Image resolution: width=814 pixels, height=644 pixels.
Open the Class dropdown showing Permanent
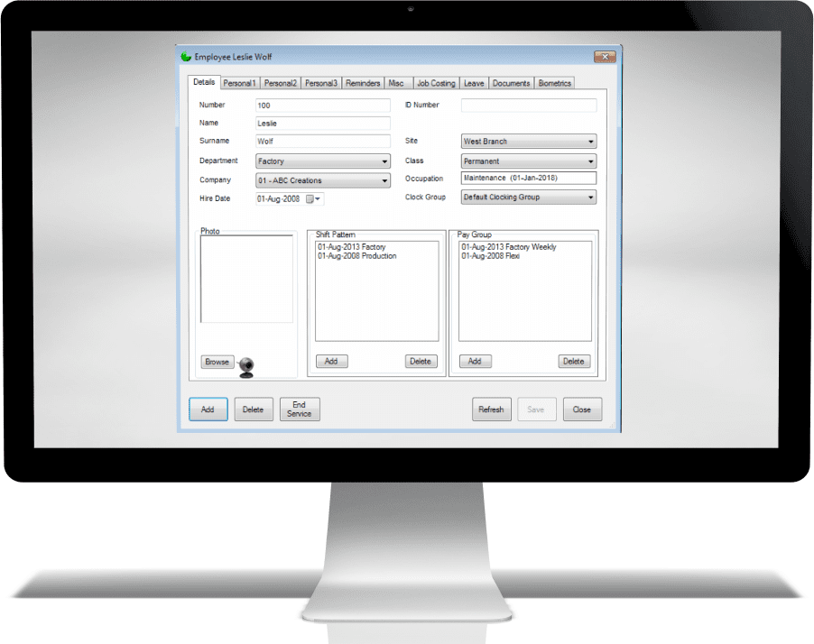tap(591, 162)
